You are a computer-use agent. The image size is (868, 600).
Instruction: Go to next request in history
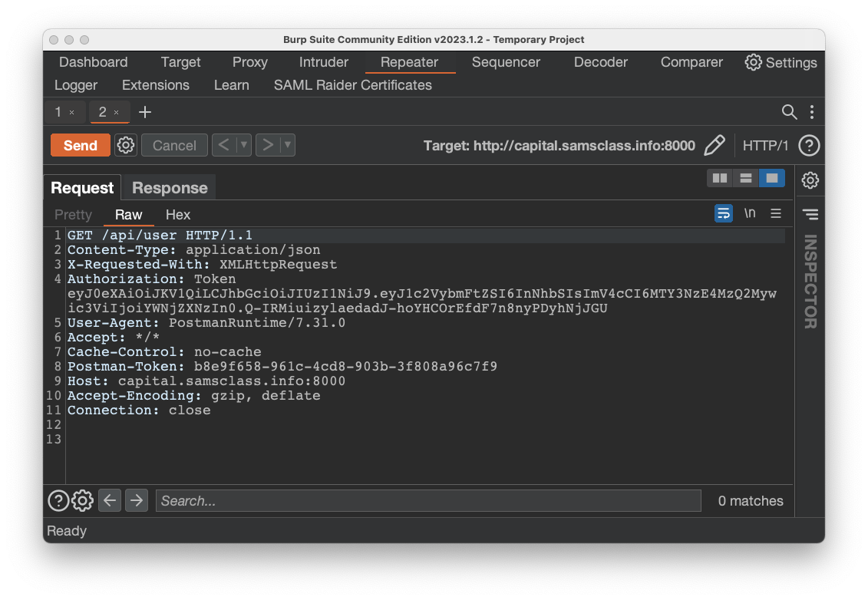[268, 145]
